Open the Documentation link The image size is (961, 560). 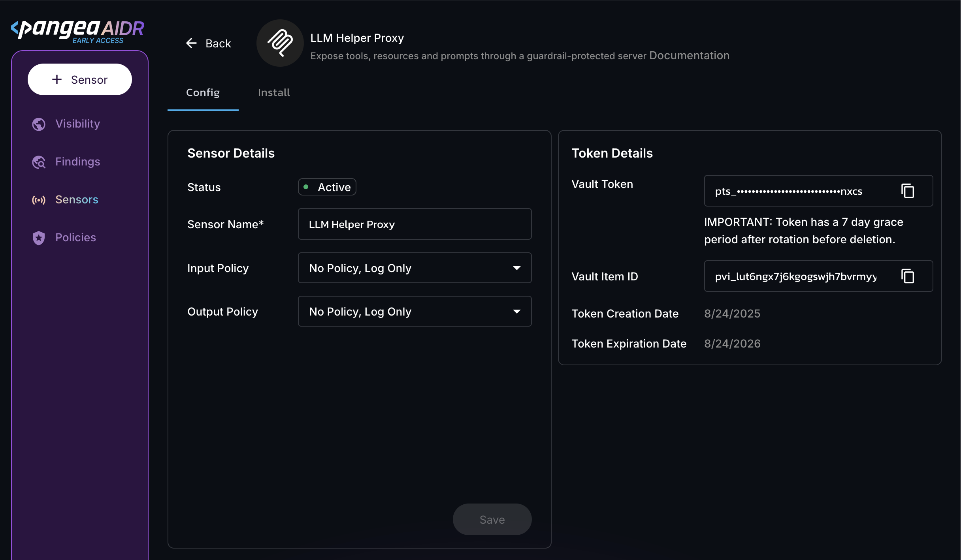(x=689, y=55)
